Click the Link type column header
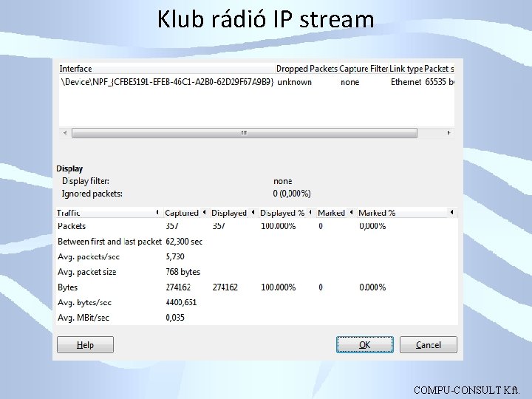 pos(406,69)
